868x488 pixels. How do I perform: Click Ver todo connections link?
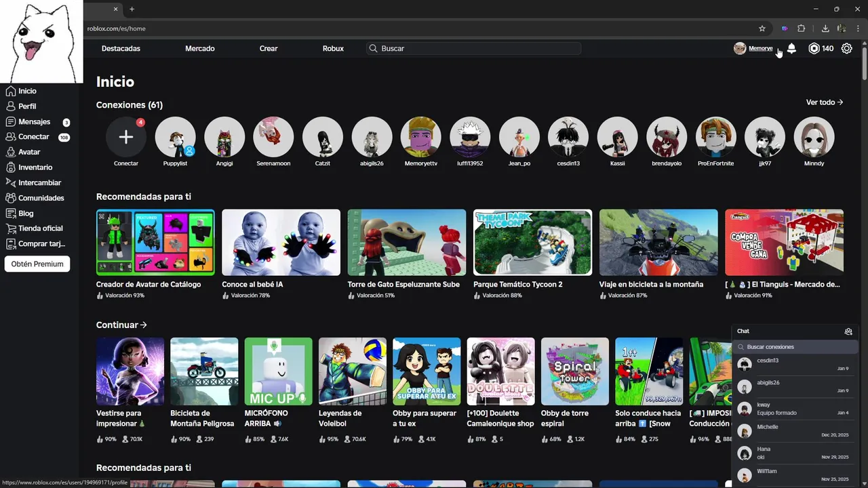[825, 102]
